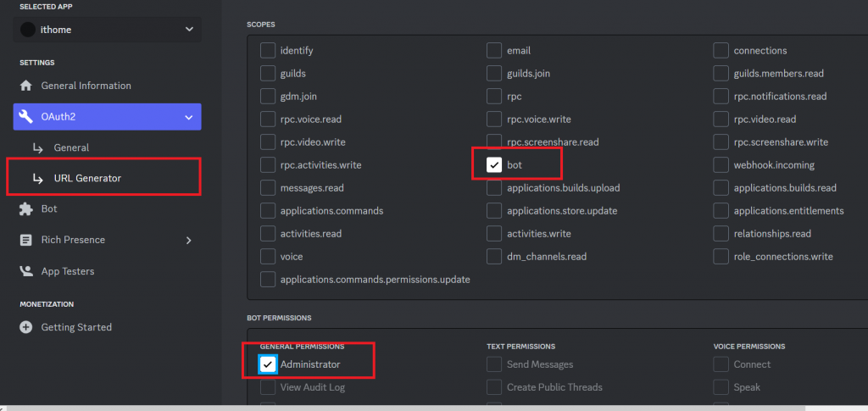Viewport: 868px width, 411px height.
Task: Tick the gdm.join scope checkbox
Action: point(268,97)
